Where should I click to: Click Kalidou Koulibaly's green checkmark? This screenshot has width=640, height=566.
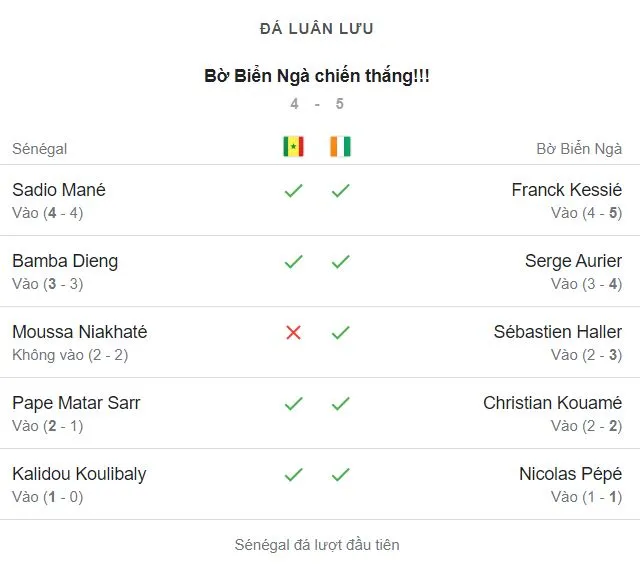click(x=293, y=474)
